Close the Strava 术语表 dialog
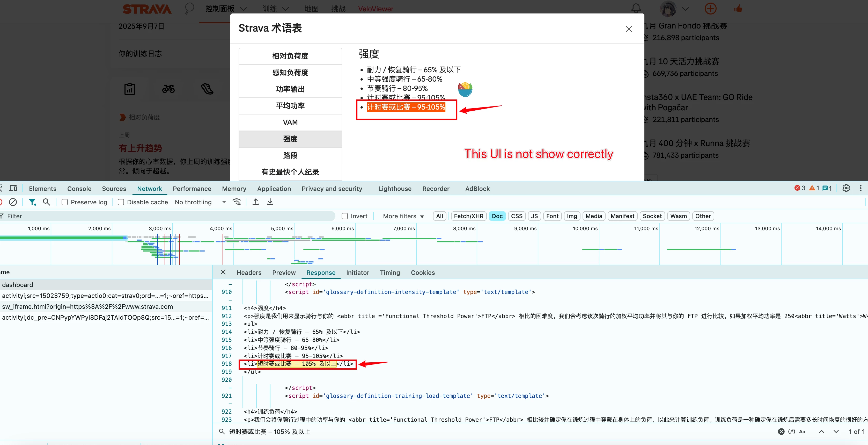Image resolution: width=868 pixels, height=445 pixels. click(629, 29)
